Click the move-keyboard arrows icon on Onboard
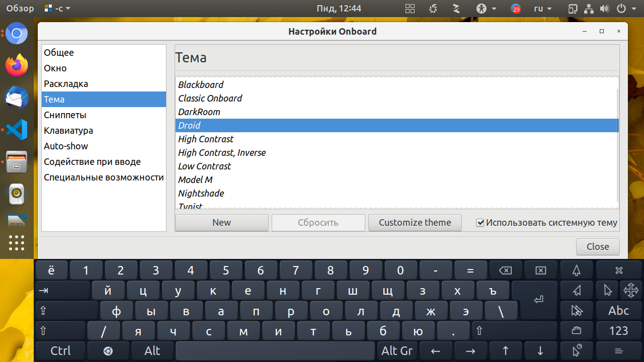The height and width of the screenshot is (362, 644). (x=630, y=290)
